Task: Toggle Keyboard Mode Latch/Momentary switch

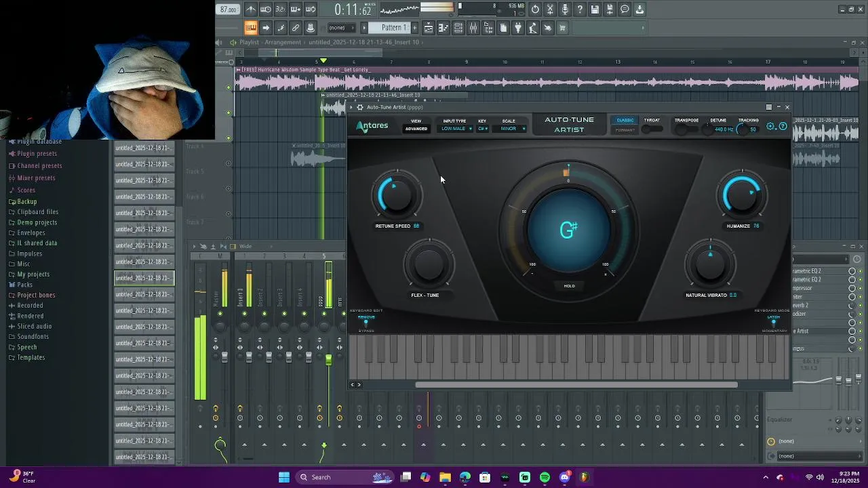Action: pyautogui.click(x=774, y=323)
